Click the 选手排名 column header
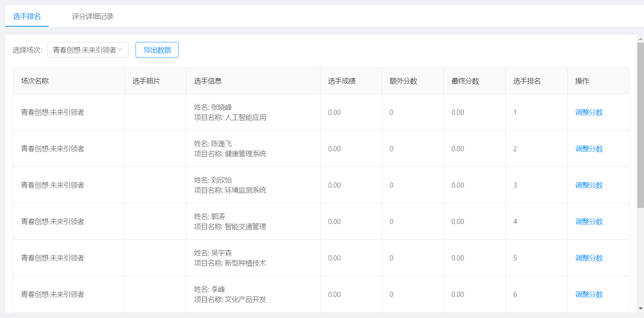 click(527, 81)
